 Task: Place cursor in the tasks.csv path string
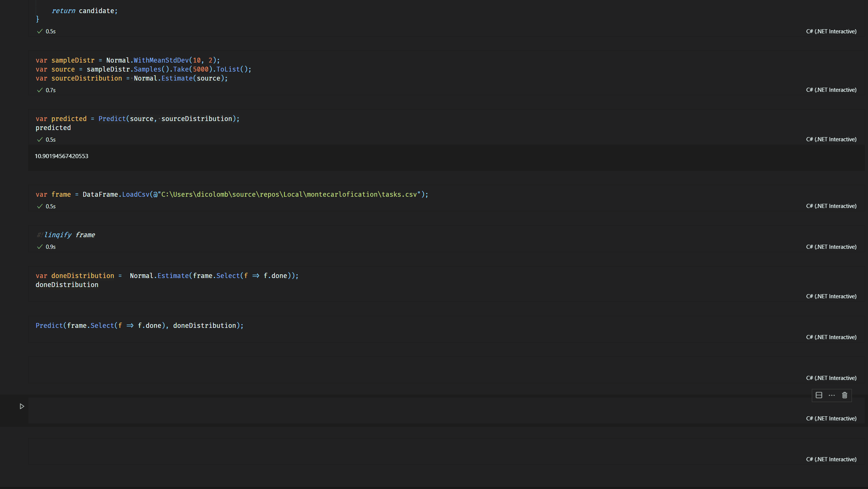click(288, 194)
